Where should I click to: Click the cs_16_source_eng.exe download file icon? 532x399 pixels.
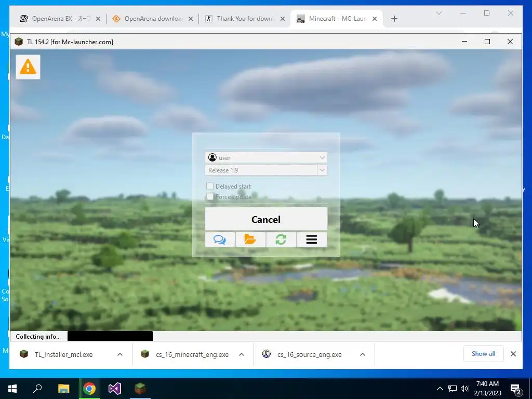point(267,354)
